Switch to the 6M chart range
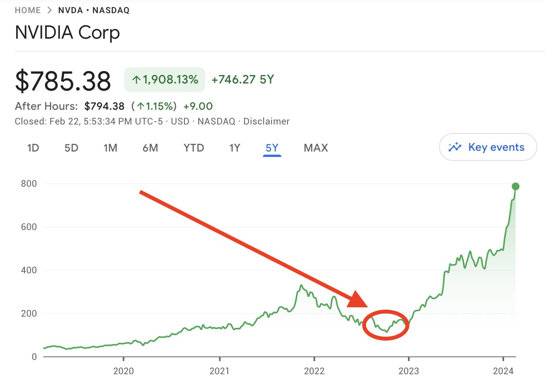The image size is (545, 392). tap(150, 148)
